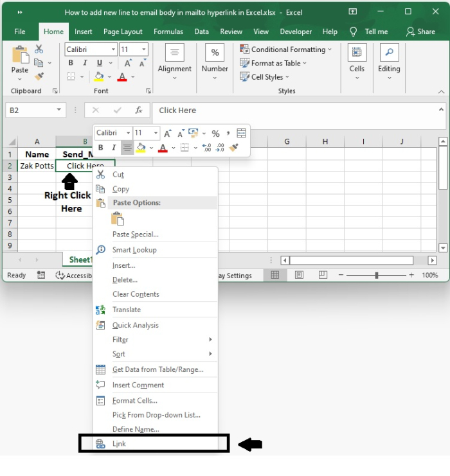Toggle Italic in the mini toolbar

[x=114, y=148]
